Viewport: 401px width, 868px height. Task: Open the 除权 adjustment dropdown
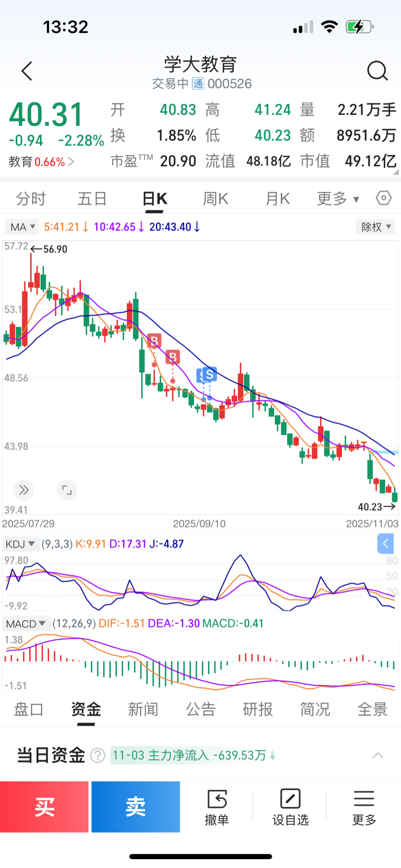375,227
